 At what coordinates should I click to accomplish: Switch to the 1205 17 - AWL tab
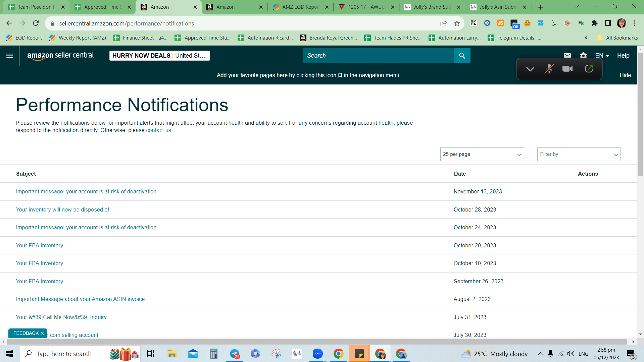click(x=366, y=7)
